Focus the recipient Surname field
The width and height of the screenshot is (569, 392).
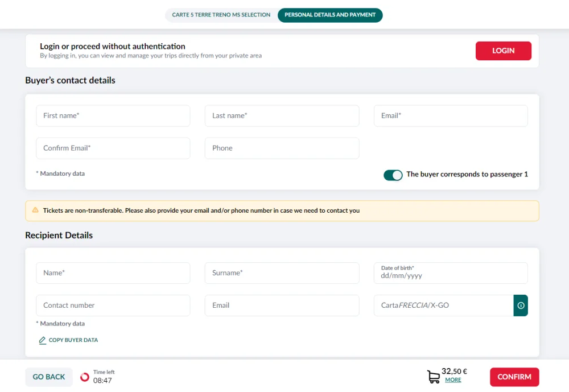282,273
